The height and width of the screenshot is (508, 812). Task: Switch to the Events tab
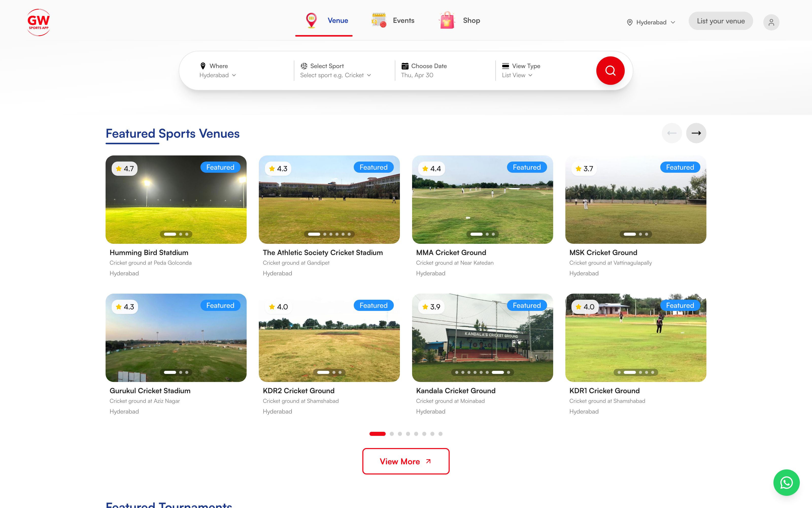[x=393, y=21]
